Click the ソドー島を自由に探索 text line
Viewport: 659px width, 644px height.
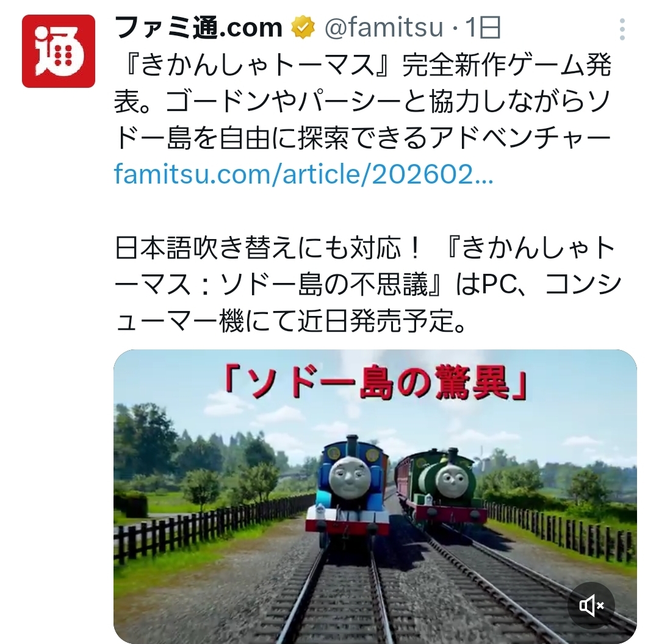362,138
